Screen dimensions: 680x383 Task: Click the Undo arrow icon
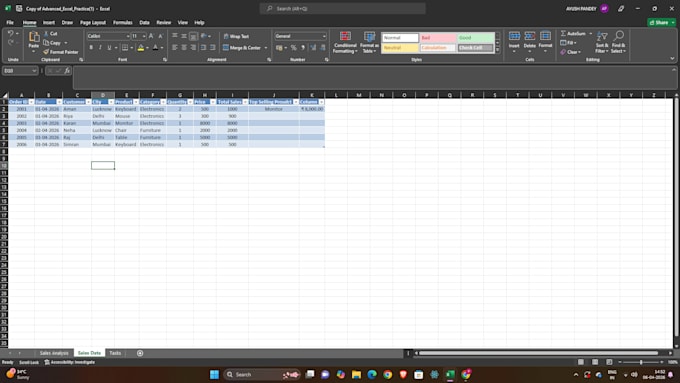click(10, 34)
